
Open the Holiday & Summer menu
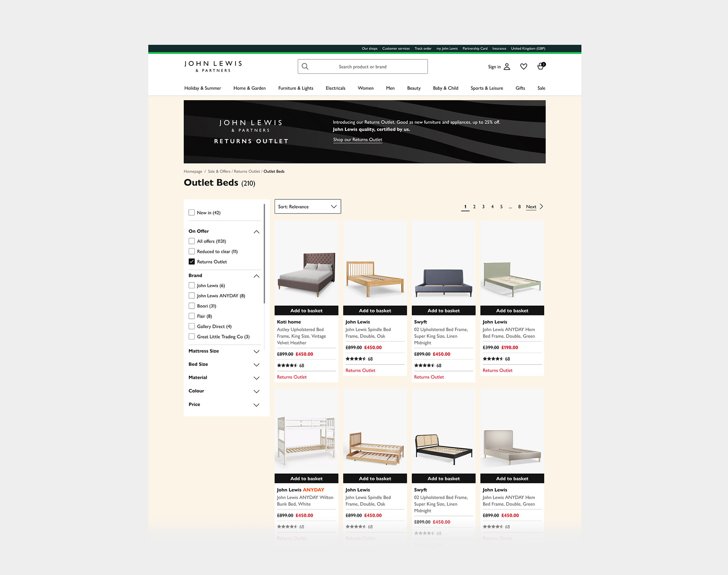pos(202,88)
